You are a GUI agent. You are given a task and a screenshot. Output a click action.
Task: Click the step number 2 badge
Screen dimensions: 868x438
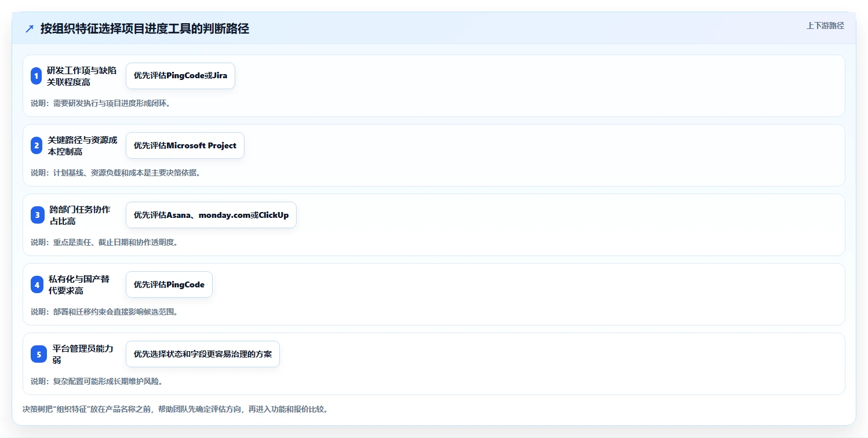[37, 145]
